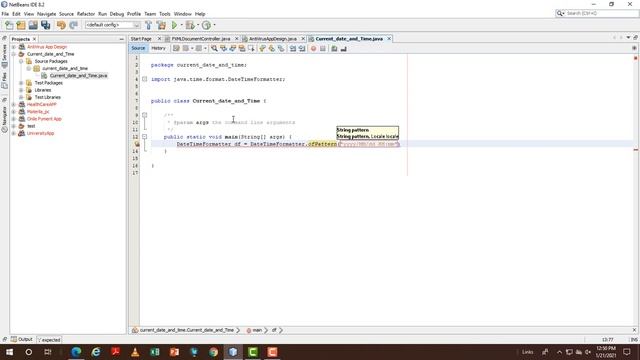Image resolution: width=640 pixels, height=360 pixels.
Task: Click the Previous Bookmark icon
Action: [262, 49]
